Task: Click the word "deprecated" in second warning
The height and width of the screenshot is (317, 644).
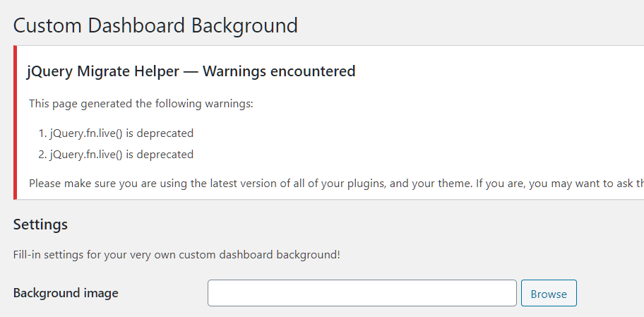Action: (165, 154)
